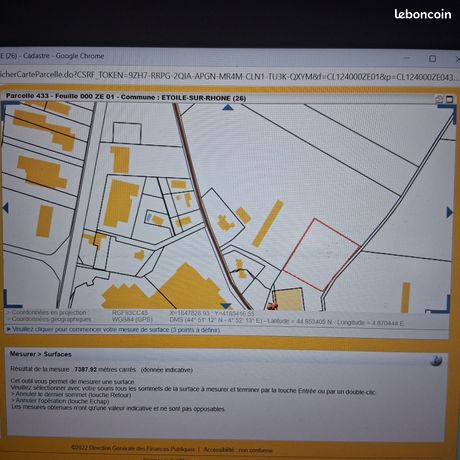
Task: Pan the map north with top arrow
Action: click(x=228, y=107)
